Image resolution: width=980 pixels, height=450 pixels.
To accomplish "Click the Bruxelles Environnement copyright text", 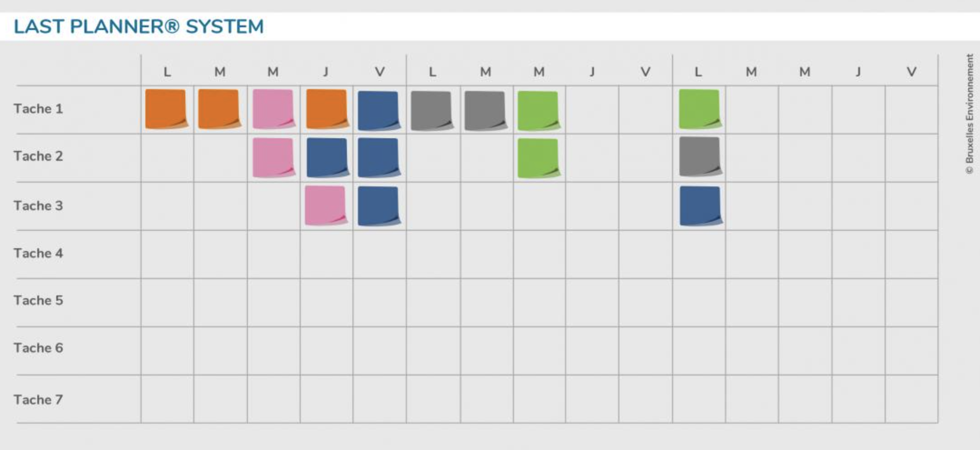I will click(970, 114).
